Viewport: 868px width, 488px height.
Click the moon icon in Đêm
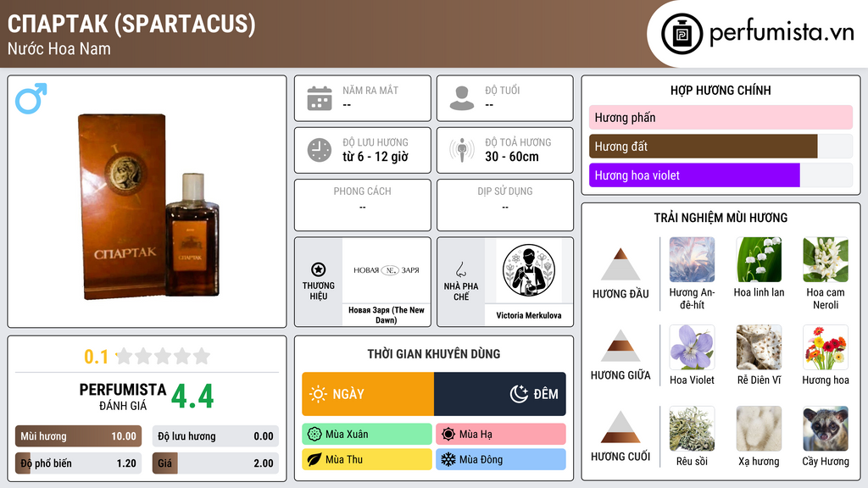(519, 394)
